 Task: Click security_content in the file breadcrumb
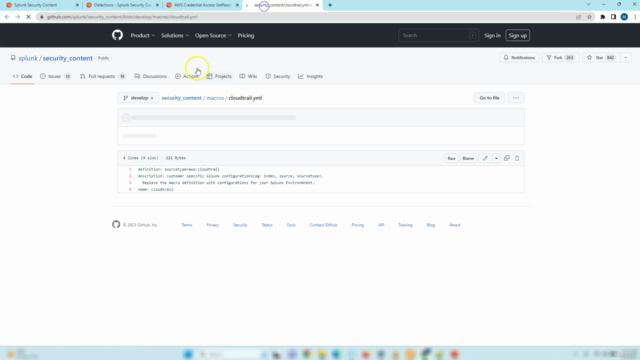coord(182,98)
